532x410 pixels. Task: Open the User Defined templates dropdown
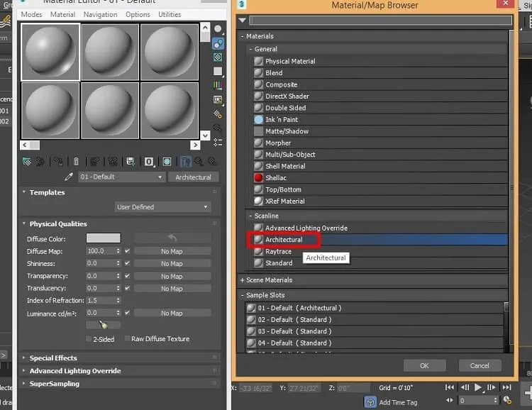pos(162,207)
